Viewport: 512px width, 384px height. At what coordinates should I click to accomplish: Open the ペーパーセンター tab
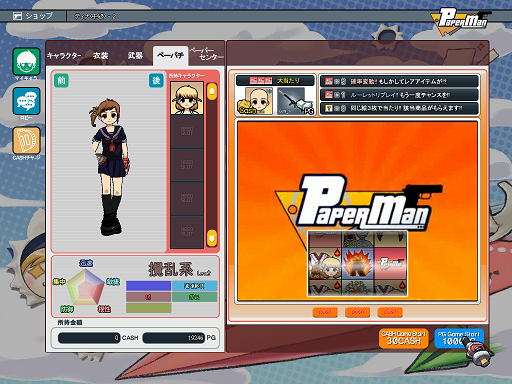pos(207,54)
